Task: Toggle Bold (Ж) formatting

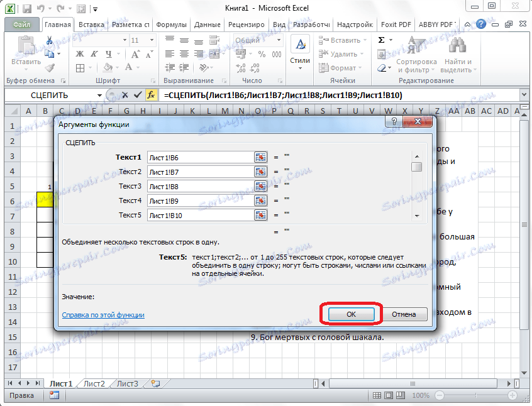Action: (80, 54)
